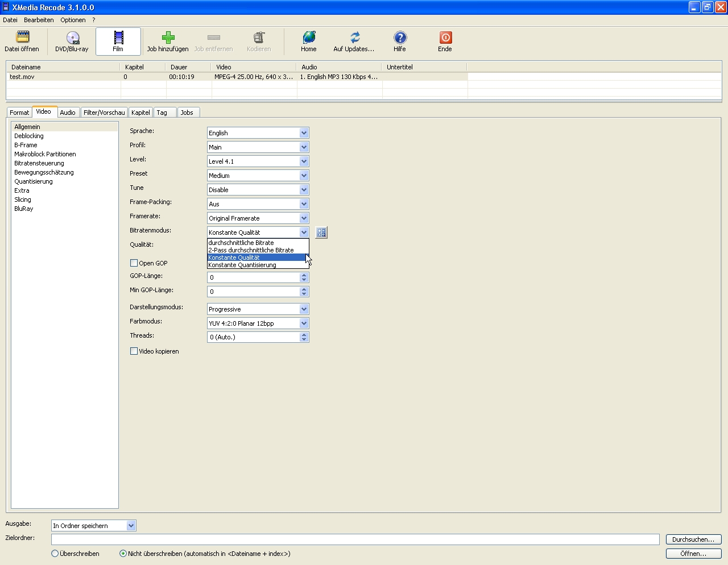This screenshot has height=565, width=728.
Task: Select the test.mov file row
Action: 237,77
